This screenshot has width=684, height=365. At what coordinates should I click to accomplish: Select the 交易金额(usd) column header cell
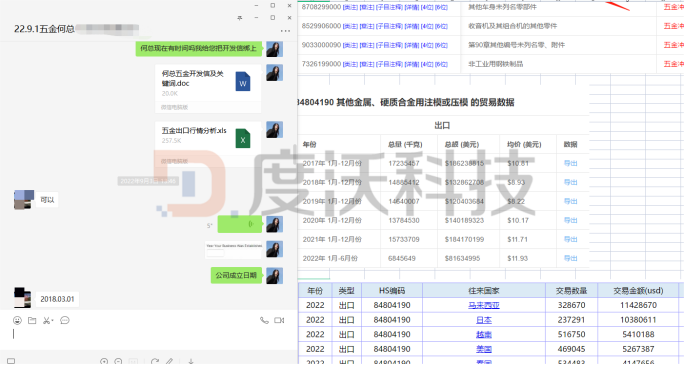pos(638,290)
